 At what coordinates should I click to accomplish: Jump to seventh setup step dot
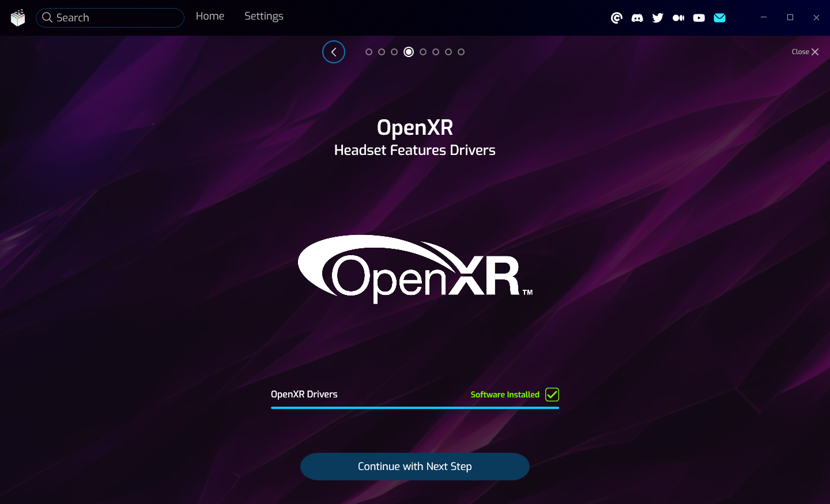pos(448,52)
